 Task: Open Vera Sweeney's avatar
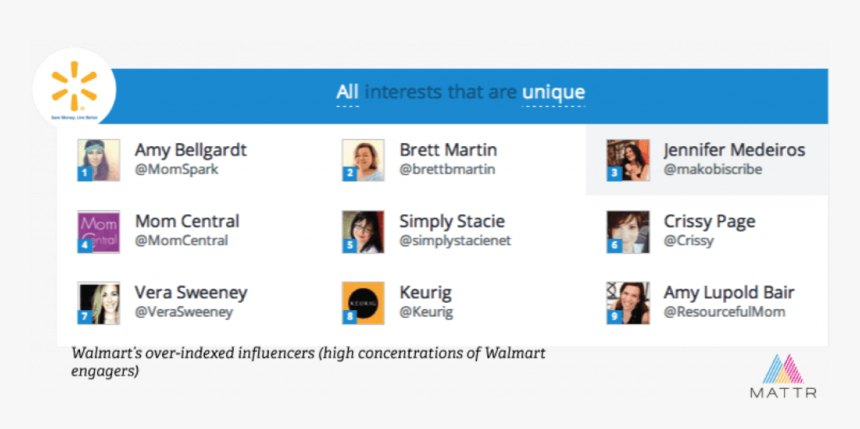pyautogui.click(x=99, y=303)
